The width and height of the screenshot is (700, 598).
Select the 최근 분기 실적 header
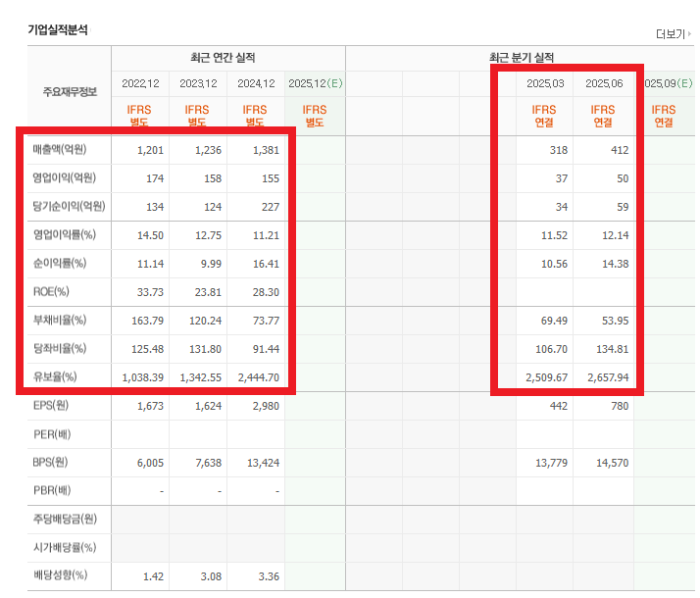pyautogui.click(x=521, y=58)
